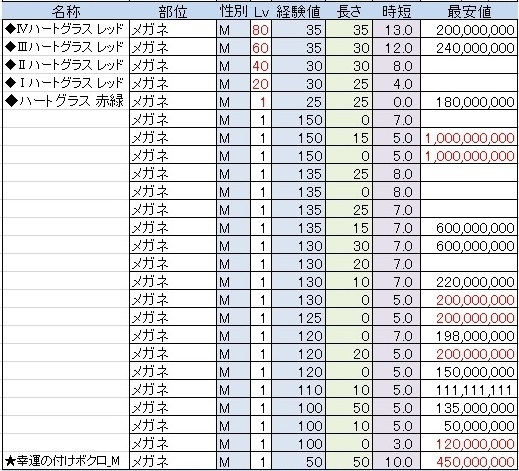Click the 135,000,000 price cell
Image resolution: width=519 pixels, height=471 pixels.
tap(469, 407)
